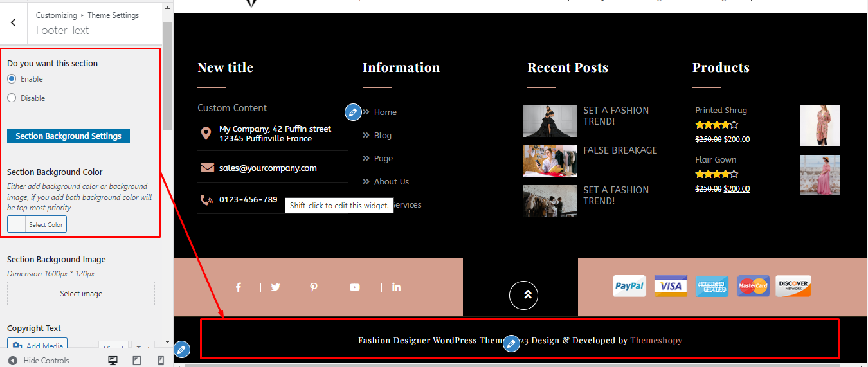Collapse the customizer with Hide Controls
Viewport: 868px width, 367px height.
pyautogui.click(x=39, y=361)
